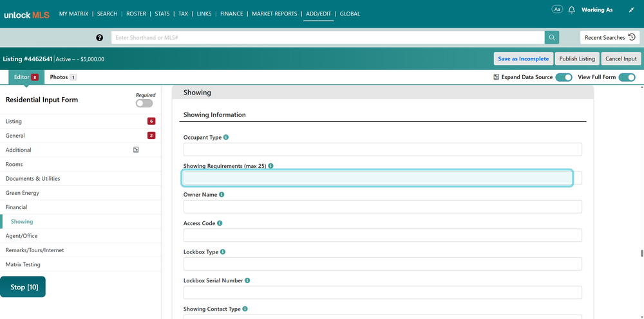This screenshot has height=319, width=644.
Task: Click the unlock MLS logo
Action: point(26,15)
